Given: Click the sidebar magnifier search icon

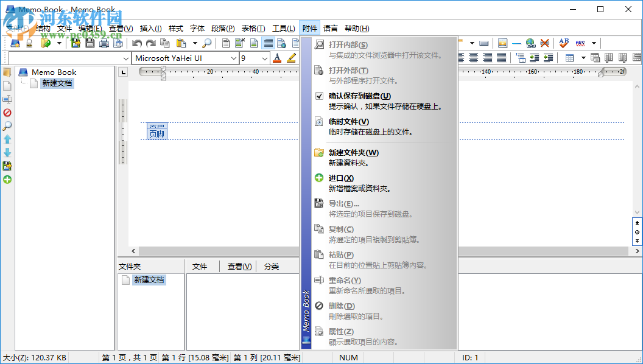Looking at the screenshot, I should (x=7, y=126).
